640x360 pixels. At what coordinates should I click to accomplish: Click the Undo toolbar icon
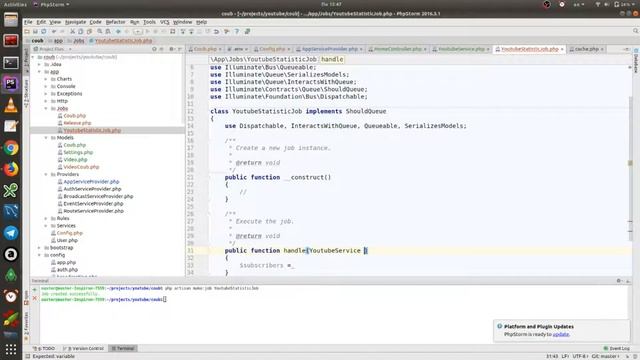coord(53,31)
